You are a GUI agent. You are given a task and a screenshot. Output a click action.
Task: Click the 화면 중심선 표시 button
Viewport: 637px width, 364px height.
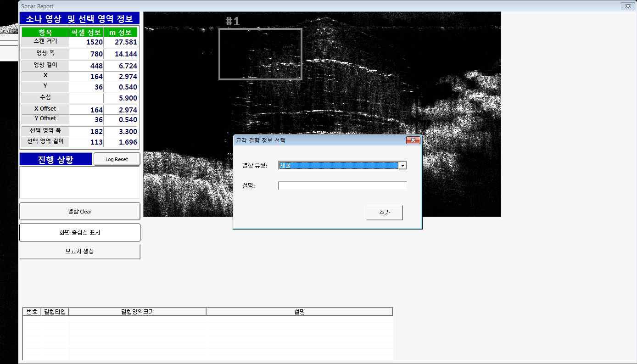[79, 232]
